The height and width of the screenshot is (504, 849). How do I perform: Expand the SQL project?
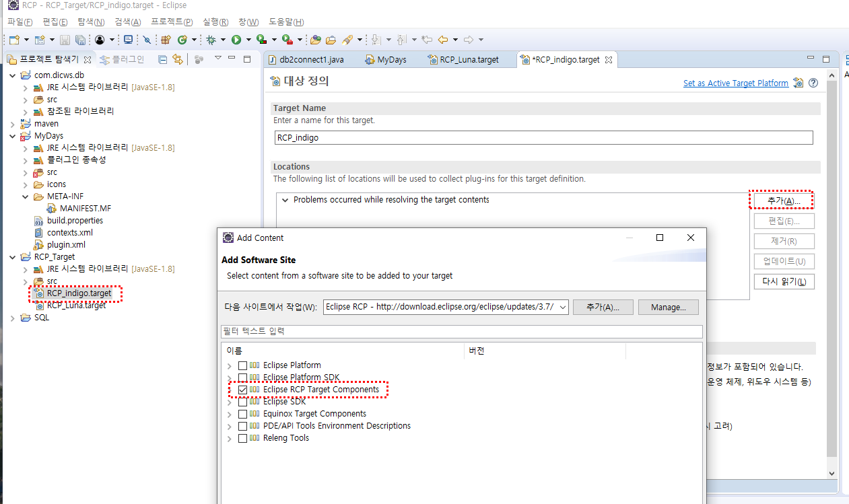pos(13,317)
